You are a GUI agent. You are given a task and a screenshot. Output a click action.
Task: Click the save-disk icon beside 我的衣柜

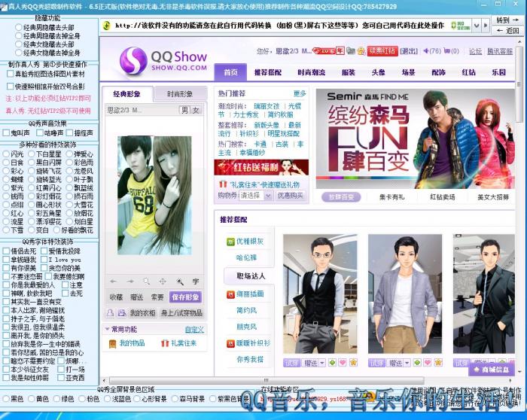point(121,313)
